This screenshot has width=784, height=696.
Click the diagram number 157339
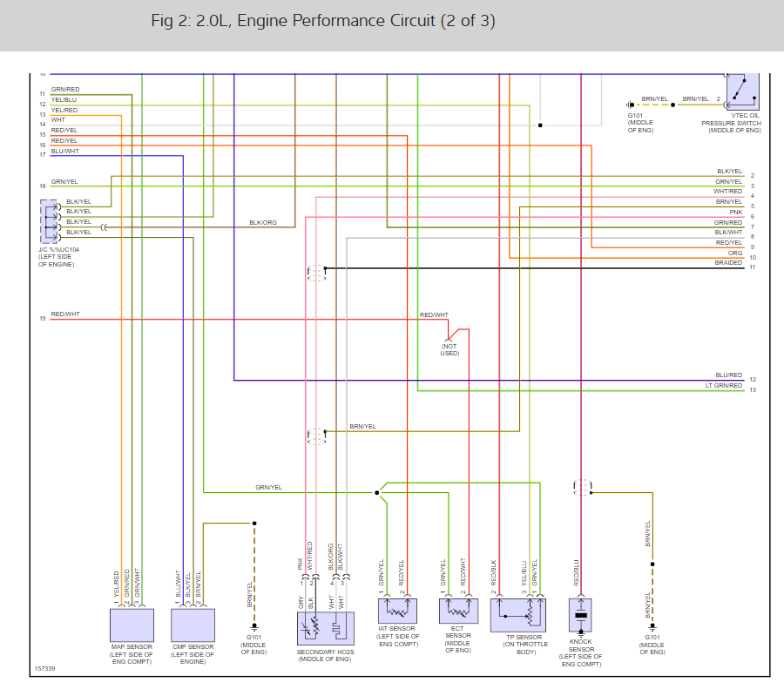tap(45, 668)
